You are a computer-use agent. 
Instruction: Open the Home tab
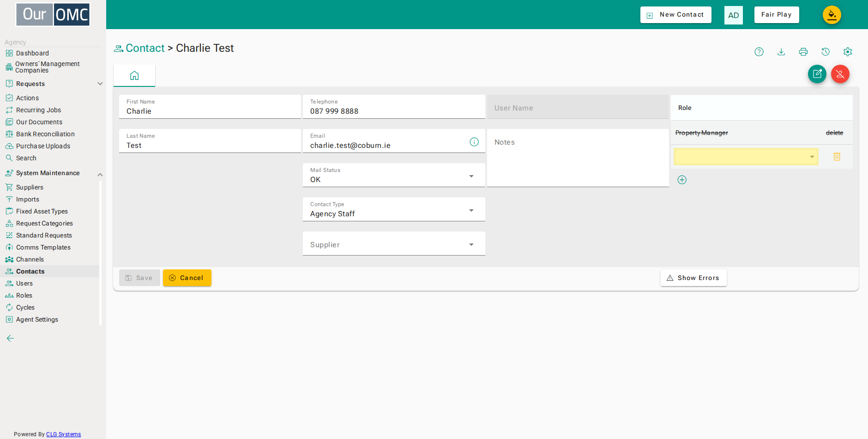pos(134,76)
